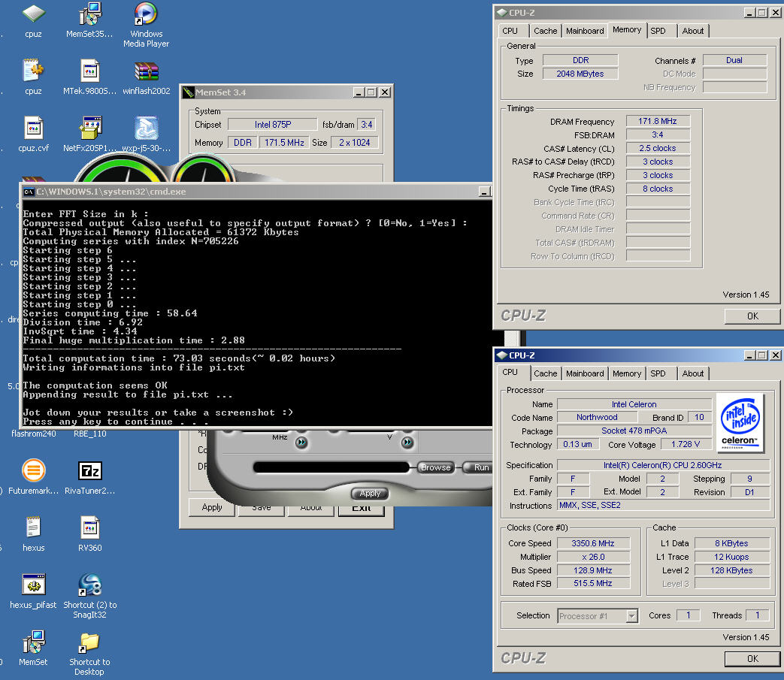Minimize the cmd.exe window

point(484,192)
